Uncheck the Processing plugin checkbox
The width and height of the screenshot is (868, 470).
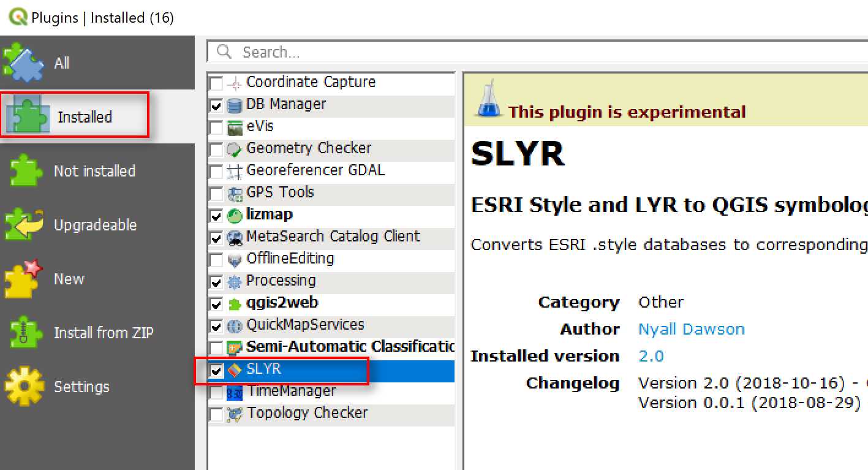point(216,282)
